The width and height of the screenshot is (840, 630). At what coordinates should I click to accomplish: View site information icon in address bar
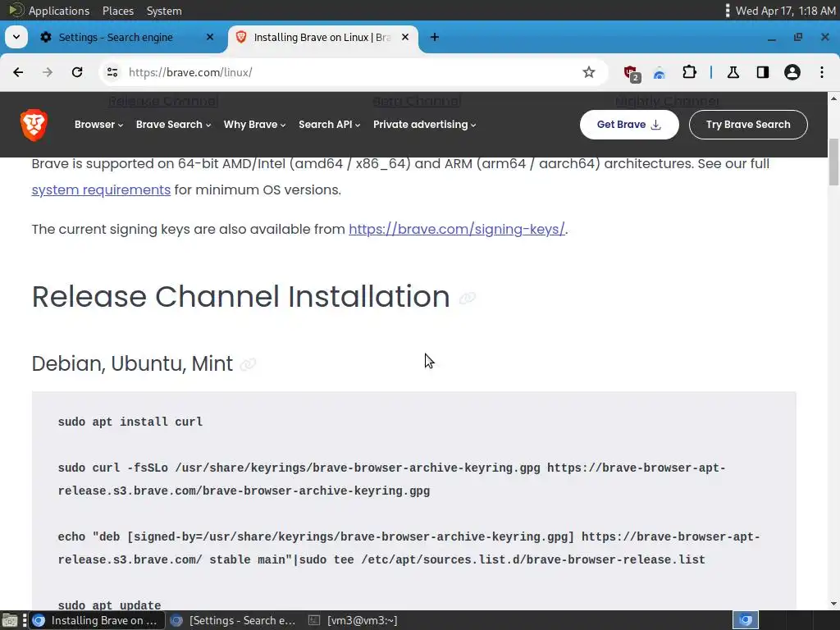112,72
